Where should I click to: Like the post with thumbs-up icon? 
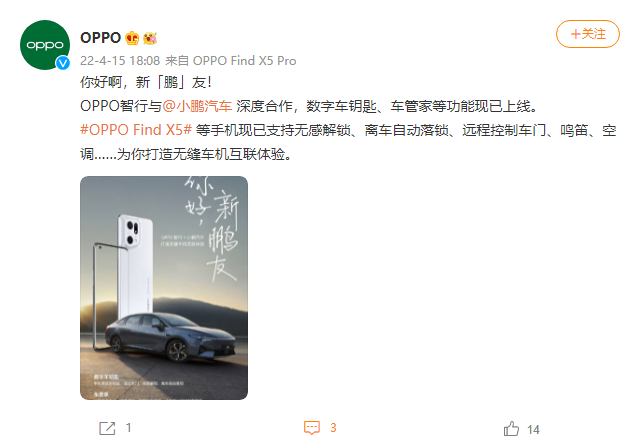click(511, 428)
